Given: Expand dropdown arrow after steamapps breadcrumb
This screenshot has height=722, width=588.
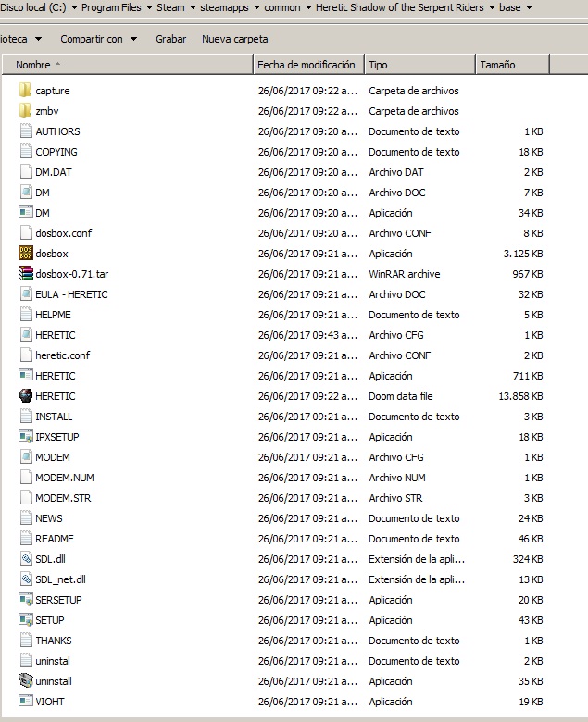Looking at the screenshot, I should point(256,7).
